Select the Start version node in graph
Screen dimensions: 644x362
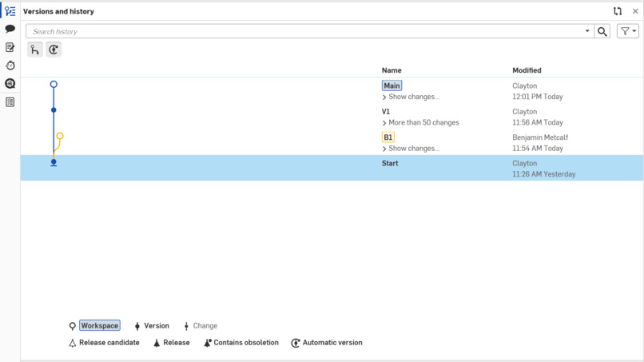[x=54, y=162]
